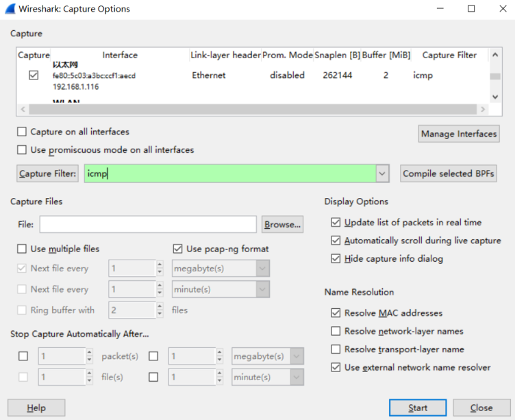
Task: Click Compile selected BPFs button
Action: click(449, 173)
